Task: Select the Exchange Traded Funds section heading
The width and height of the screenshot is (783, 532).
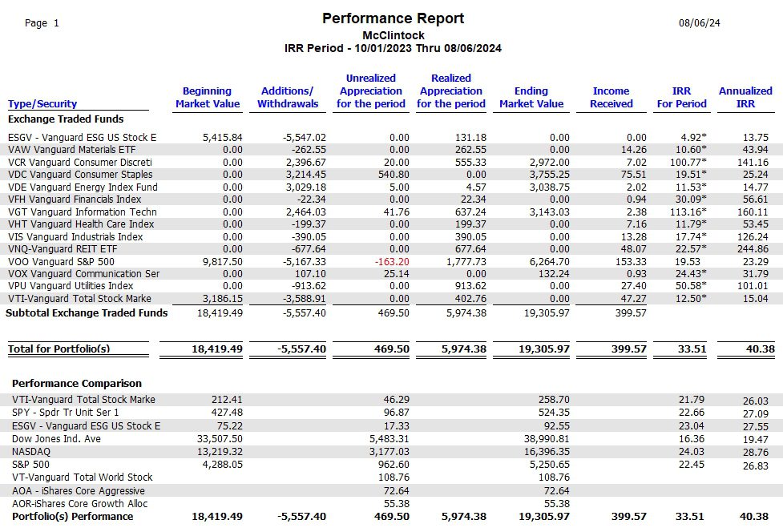Action: pos(66,119)
